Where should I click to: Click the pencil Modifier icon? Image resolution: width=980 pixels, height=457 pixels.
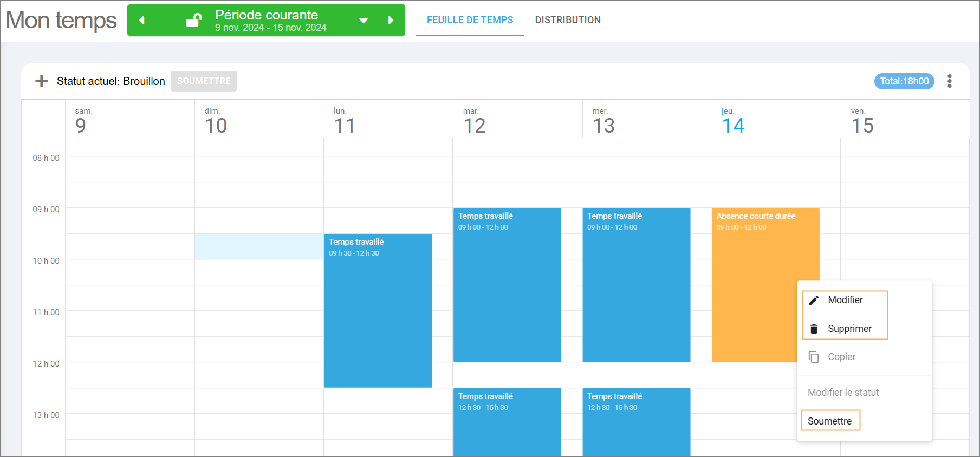[x=814, y=300]
